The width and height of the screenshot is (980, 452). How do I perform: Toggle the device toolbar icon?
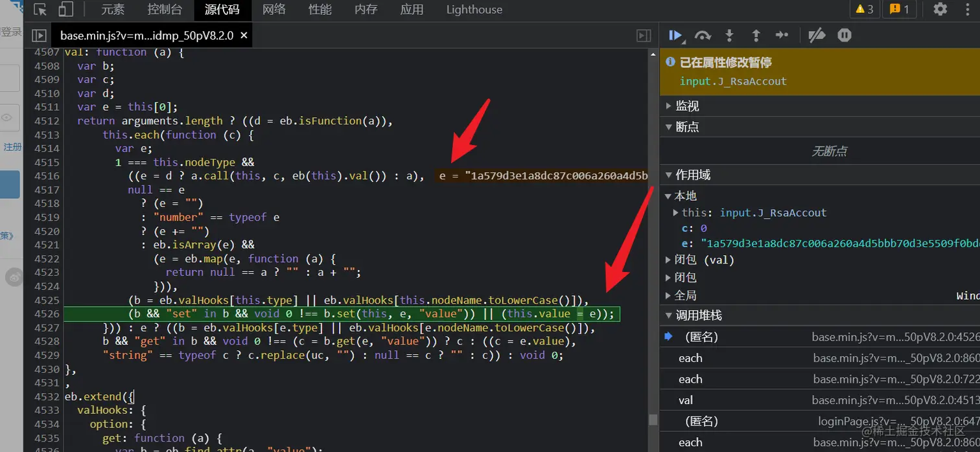coord(65,9)
